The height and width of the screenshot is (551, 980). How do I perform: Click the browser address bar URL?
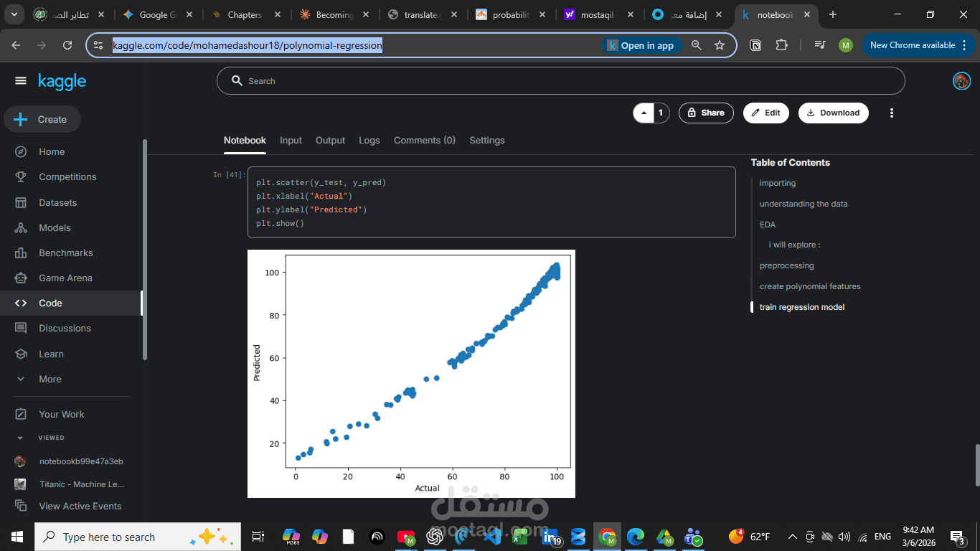click(248, 45)
